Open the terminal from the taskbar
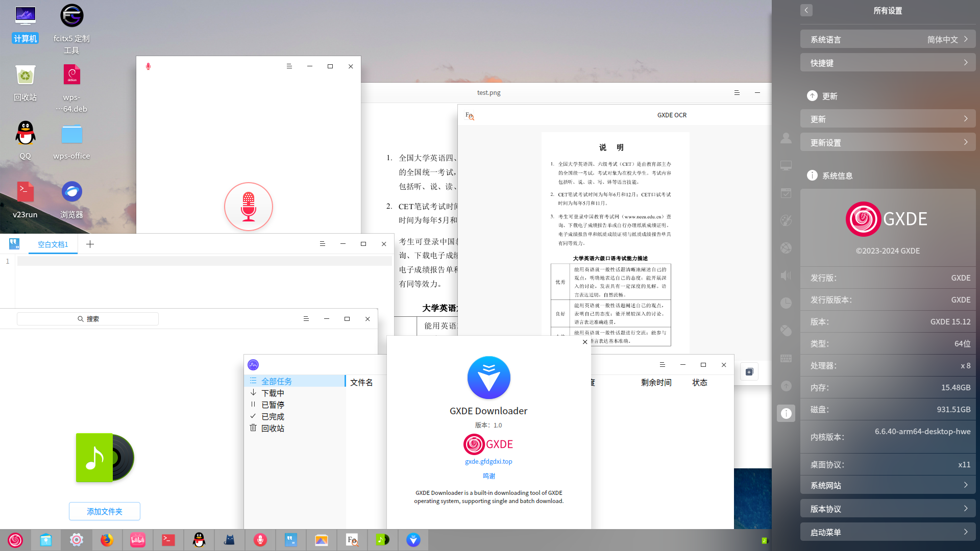The image size is (980, 551). 168,540
